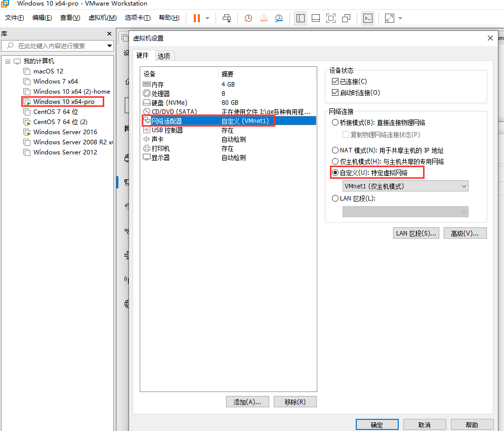Switch to the 选项 tab
Screen dimensions: 504x431
click(164, 56)
